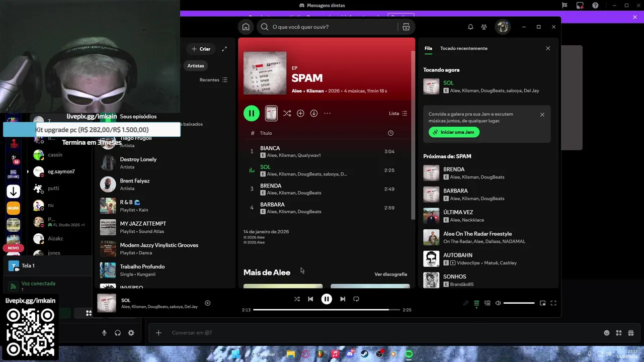Add SPAM EP to library plus icon
This screenshot has height=362, width=644.
pos(300,114)
